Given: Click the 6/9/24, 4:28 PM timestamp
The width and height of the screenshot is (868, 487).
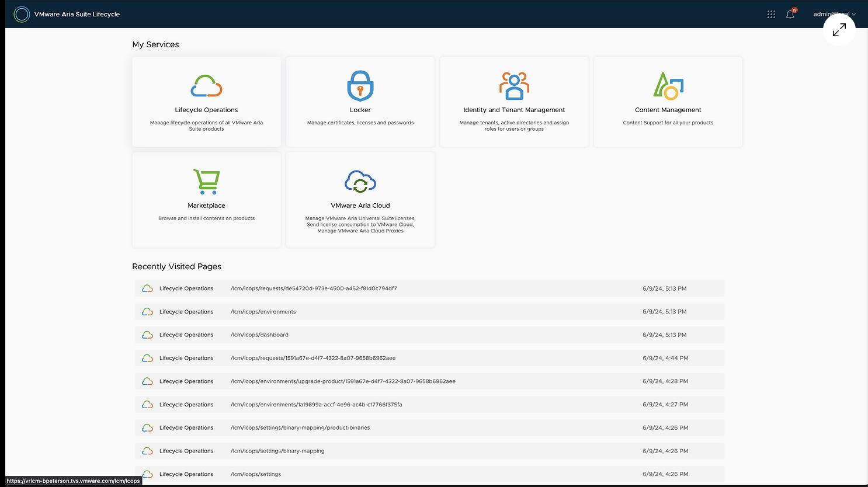Looking at the screenshot, I should tap(665, 381).
